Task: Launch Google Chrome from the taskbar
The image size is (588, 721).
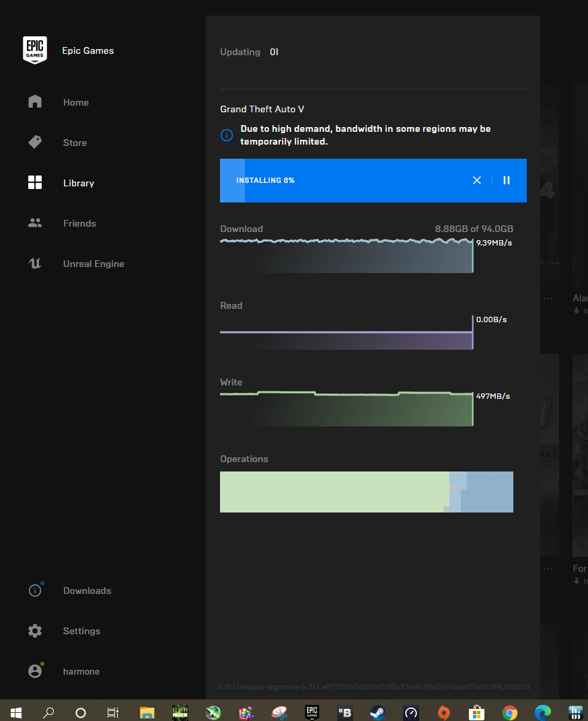Action: [510, 713]
